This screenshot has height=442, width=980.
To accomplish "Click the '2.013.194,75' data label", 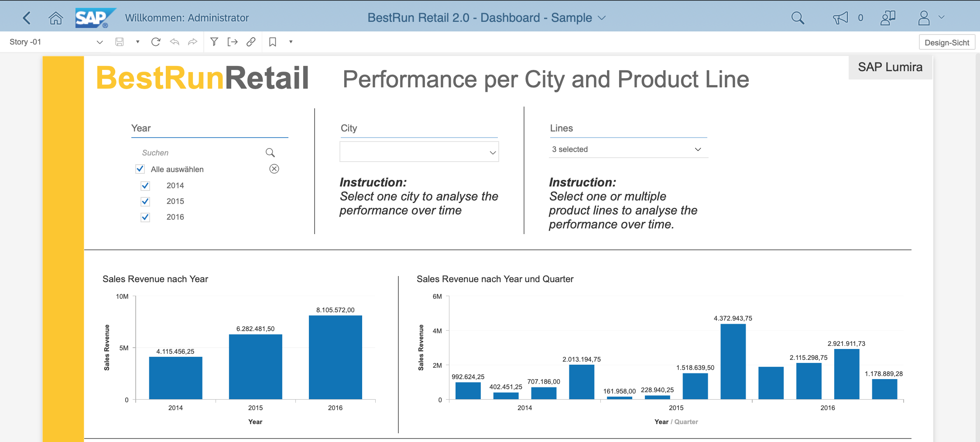I will tap(581, 359).
